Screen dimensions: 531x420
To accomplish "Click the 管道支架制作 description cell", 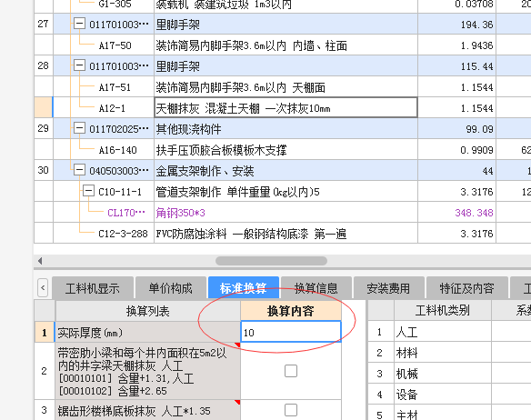I will click(286, 192).
